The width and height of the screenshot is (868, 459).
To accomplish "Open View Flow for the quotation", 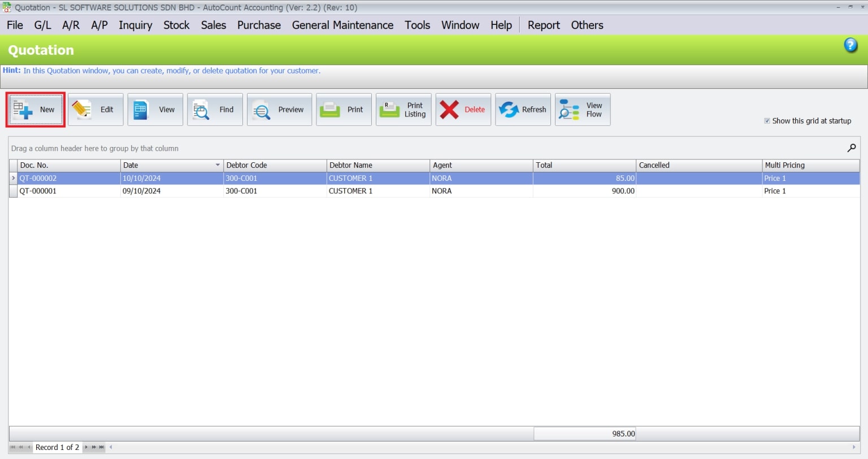I will click(583, 109).
